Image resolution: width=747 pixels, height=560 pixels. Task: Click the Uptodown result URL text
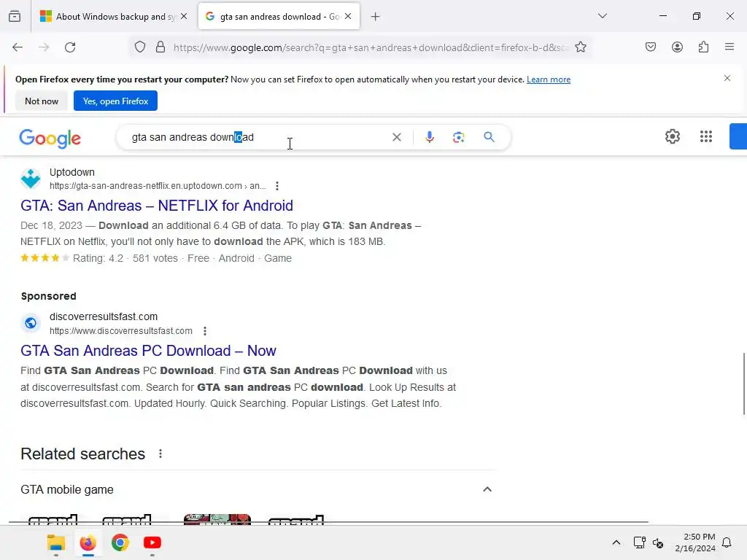tap(158, 186)
